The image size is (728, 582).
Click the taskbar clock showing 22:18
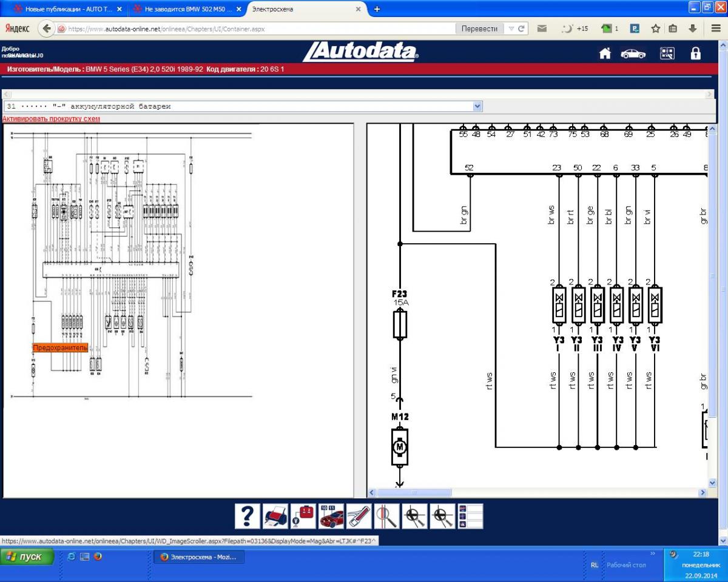(701, 554)
